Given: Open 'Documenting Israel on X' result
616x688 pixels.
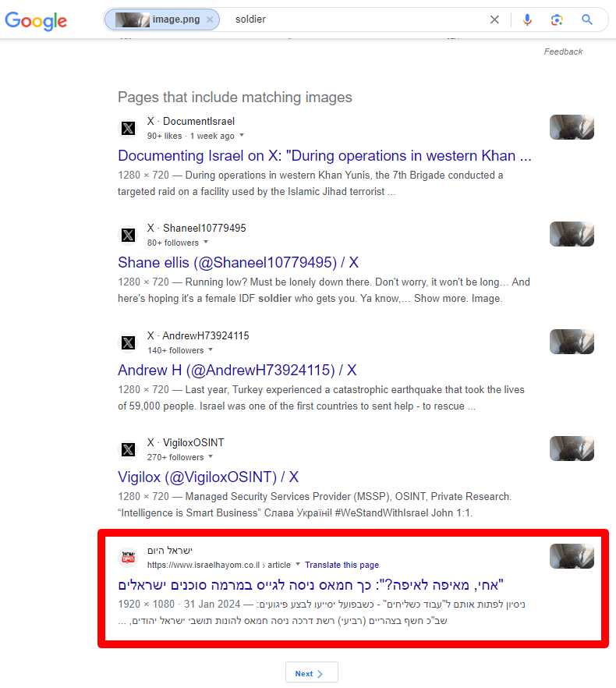Looking at the screenshot, I should tap(324, 155).
